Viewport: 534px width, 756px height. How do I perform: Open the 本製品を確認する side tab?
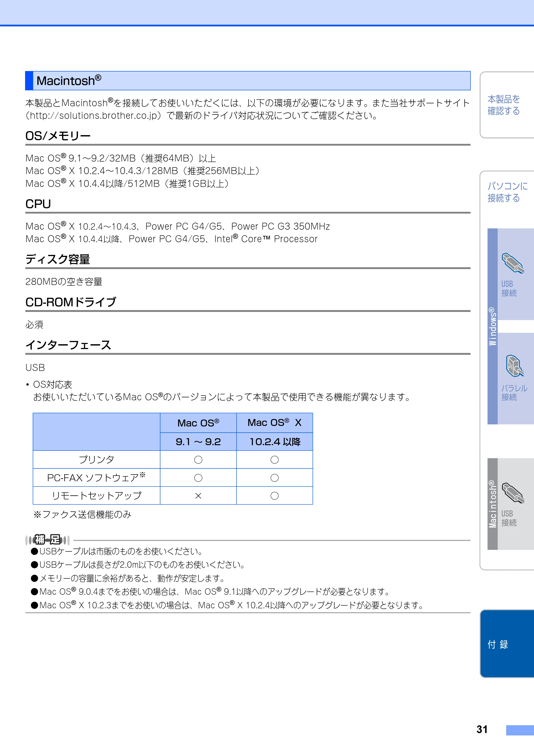pyautogui.click(x=507, y=105)
